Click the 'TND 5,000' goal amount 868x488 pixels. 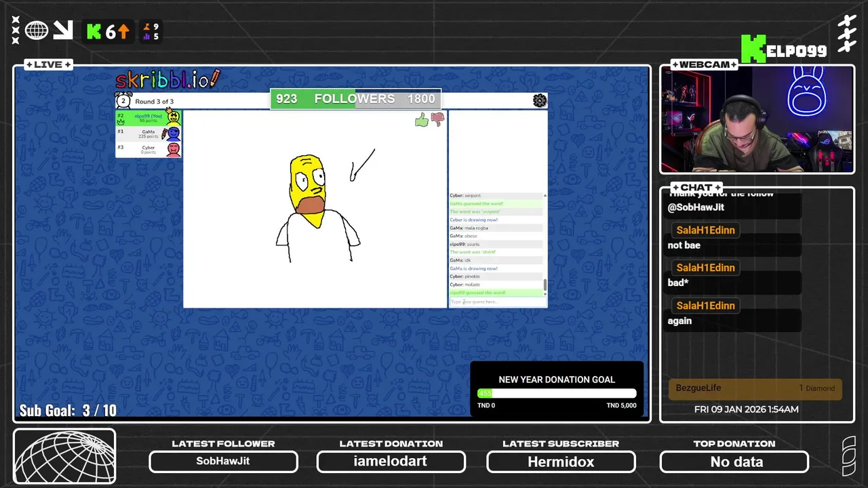point(621,405)
